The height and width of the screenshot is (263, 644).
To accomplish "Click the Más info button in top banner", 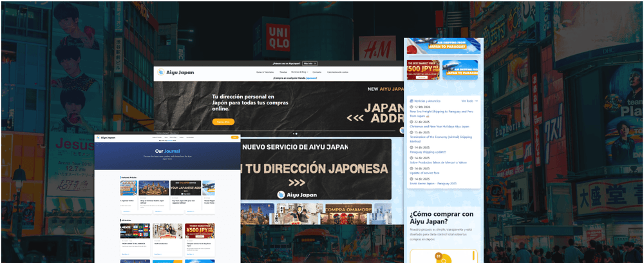I will click(310, 64).
